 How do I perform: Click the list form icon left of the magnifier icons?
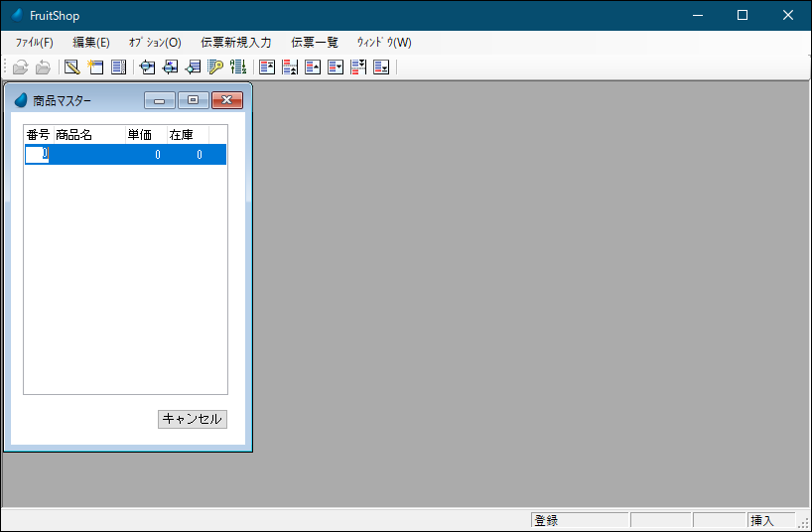pyautogui.click(x=118, y=67)
